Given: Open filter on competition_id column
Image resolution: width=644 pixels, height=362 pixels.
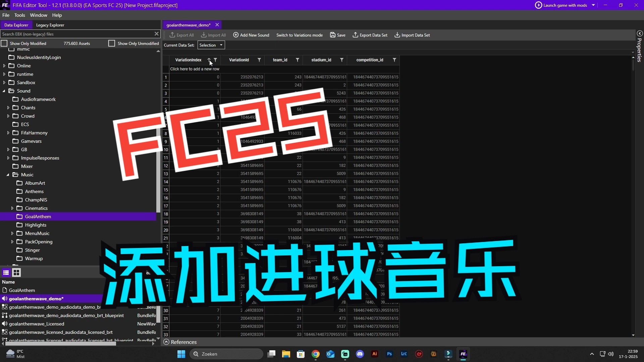Looking at the screenshot, I should point(394,60).
